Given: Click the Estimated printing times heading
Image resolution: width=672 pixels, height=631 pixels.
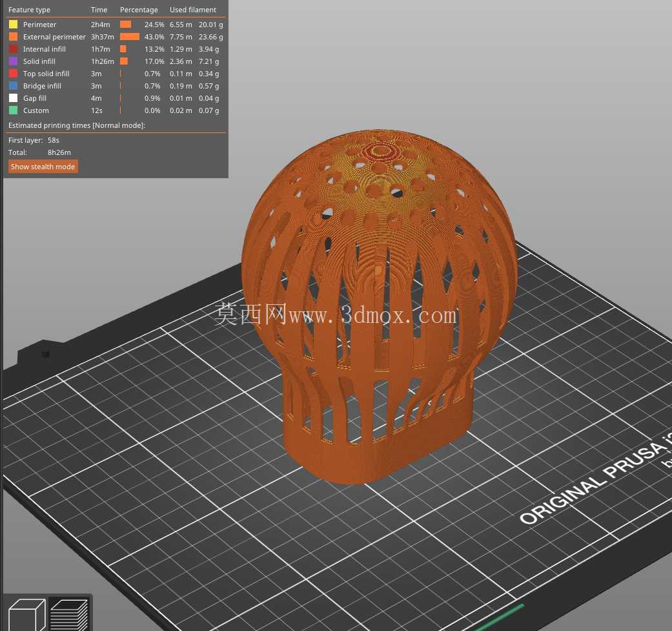Looking at the screenshot, I should click(77, 125).
